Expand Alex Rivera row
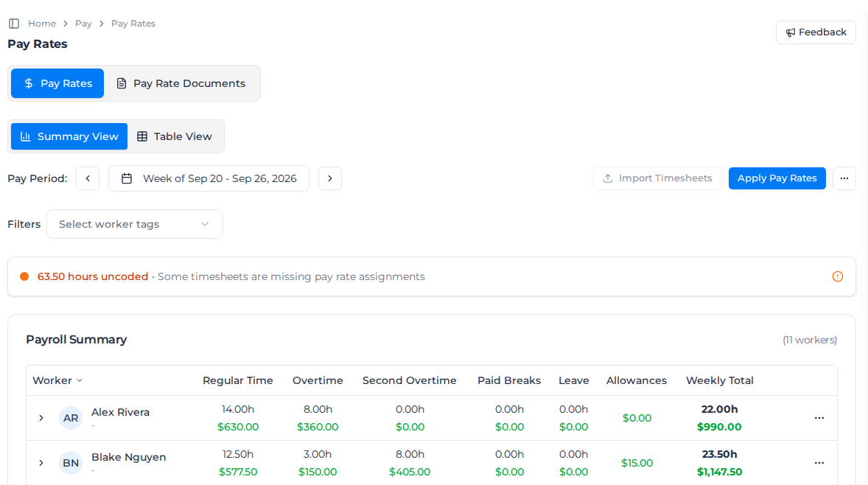Image resolution: width=868 pixels, height=485 pixels. [41, 418]
